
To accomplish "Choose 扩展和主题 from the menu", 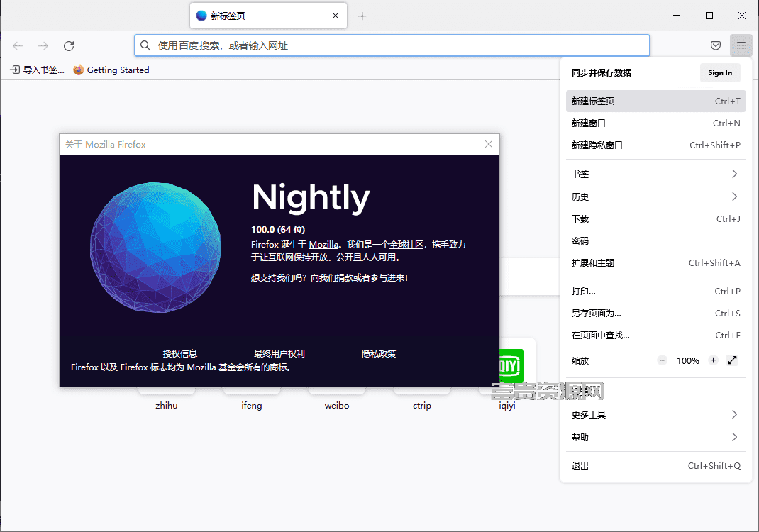I will click(x=656, y=263).
